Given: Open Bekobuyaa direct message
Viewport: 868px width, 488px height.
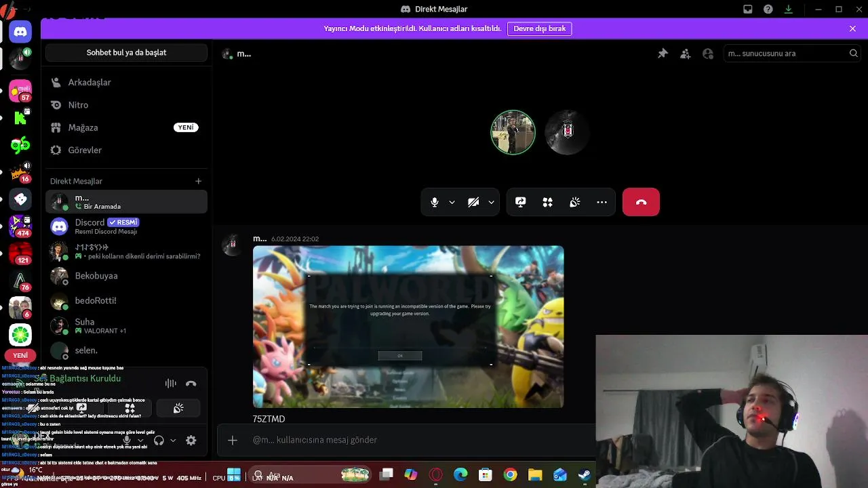Looking at the screenshot, I should 126,276.
